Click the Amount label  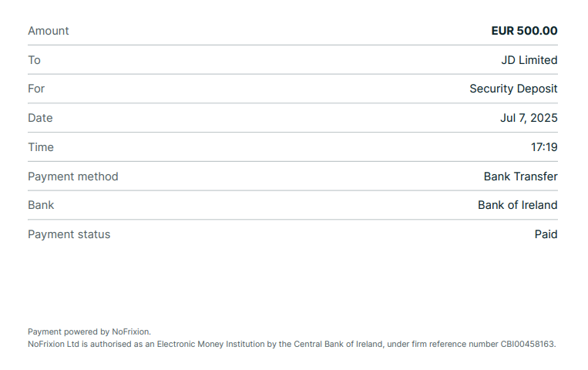click(49, 31)
